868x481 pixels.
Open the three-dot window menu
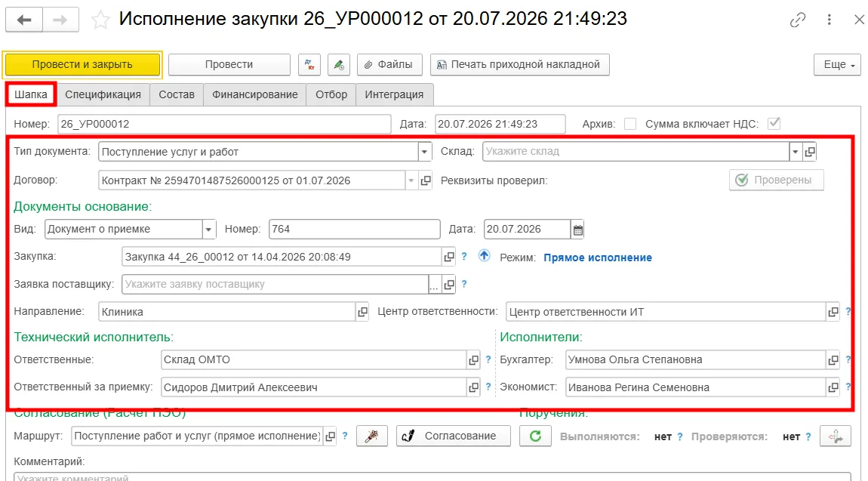pos(829,20)
